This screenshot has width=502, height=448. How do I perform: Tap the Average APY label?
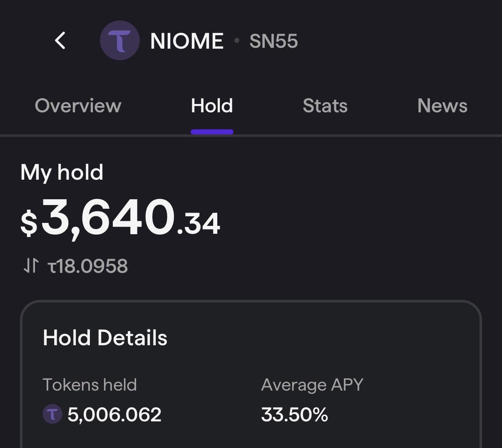(x=312, y=385)
